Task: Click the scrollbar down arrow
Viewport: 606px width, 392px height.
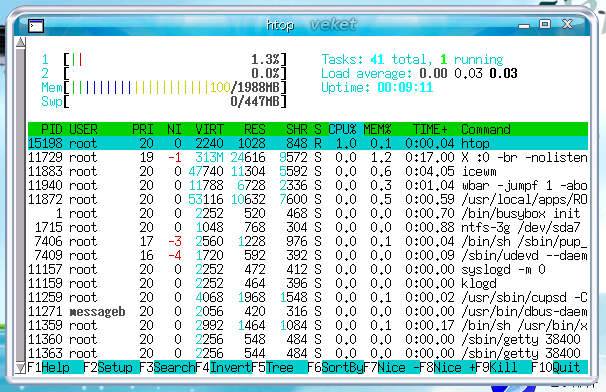Action: [x=21, y=368]
